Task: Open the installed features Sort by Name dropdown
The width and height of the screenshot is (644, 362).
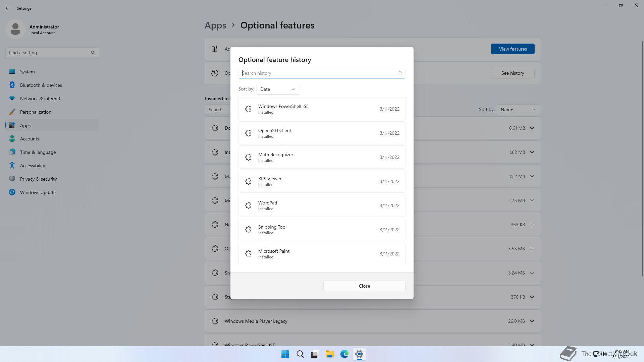Action: click(x=518, y=110)
